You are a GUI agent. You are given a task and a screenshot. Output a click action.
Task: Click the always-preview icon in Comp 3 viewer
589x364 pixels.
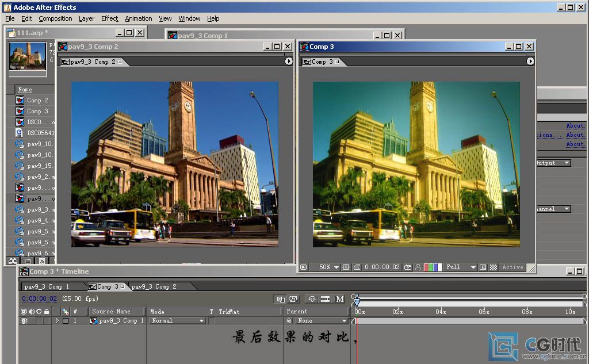tap(304, 267)
